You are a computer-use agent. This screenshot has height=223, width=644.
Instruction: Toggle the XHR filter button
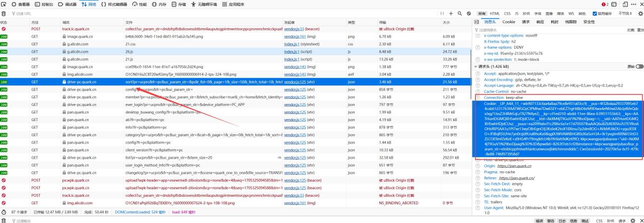click(523, 14)
